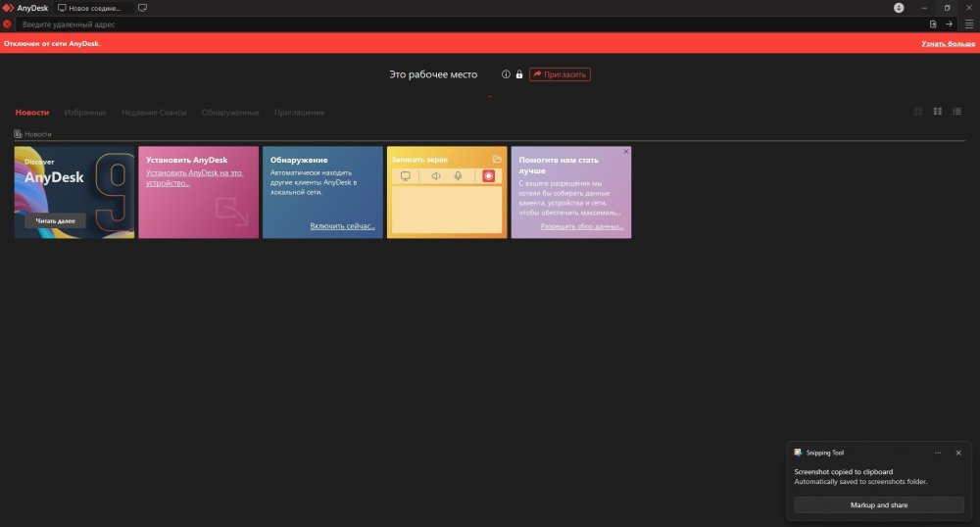Image resolution: width=980 pixels, height=527 pixels.
Task: Close the 'Помогите нам стать лучше' card
Action: (626, 152)
